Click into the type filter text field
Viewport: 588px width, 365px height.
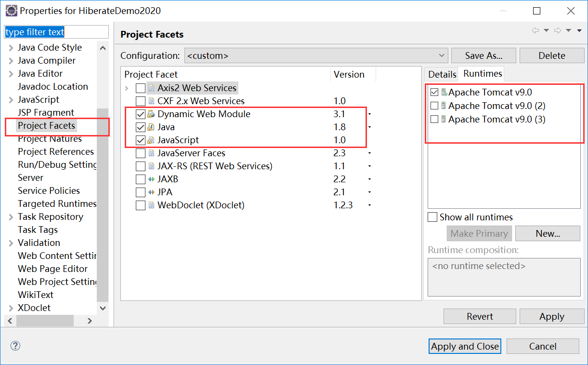click(57, 32)
